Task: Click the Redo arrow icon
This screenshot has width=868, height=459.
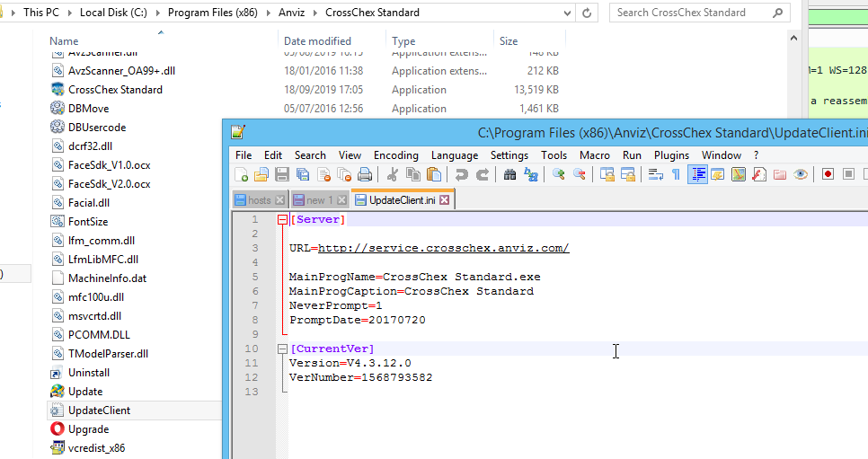Action: click(483, 175)
